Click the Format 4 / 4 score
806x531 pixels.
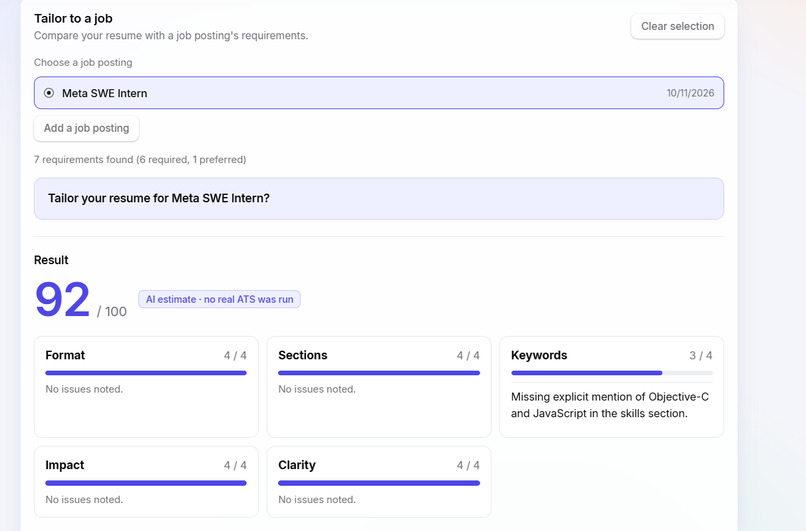235,355
